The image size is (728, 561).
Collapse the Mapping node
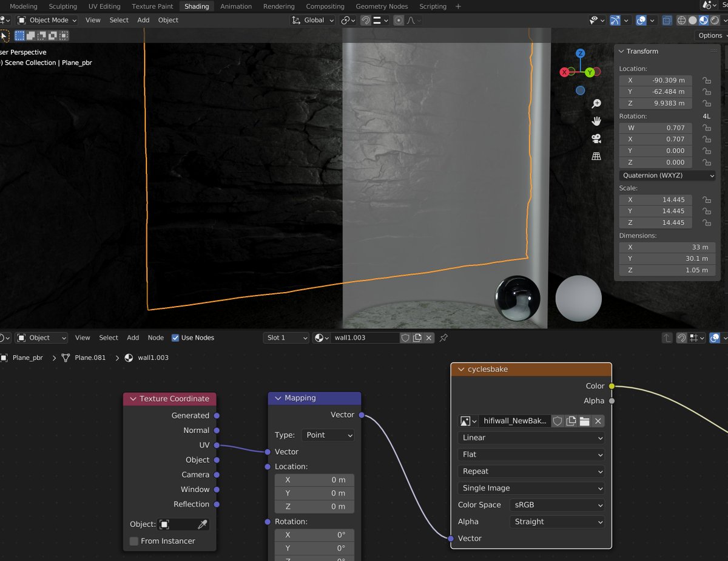pyautogui.click(x=278, y=398)
